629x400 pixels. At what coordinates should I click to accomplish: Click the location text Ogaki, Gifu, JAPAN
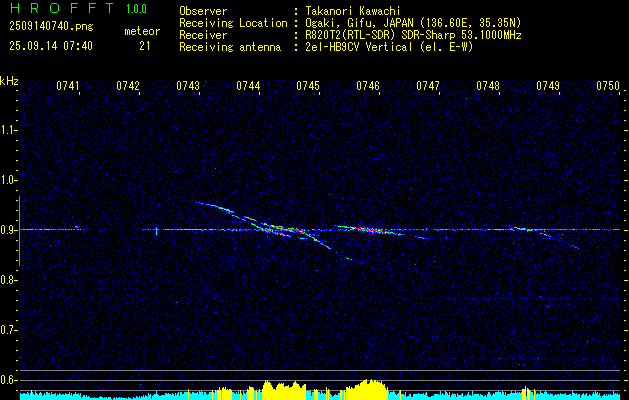[359, 23]
